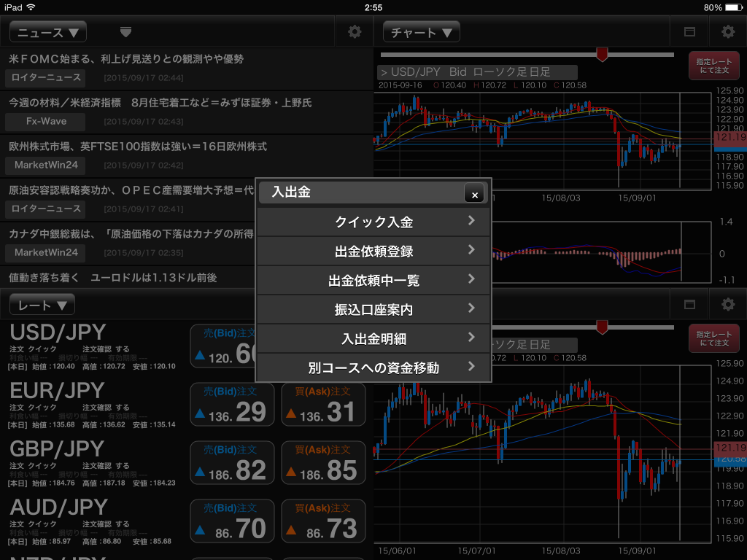Tap bottom chart rate slider red marker
Screen dimensions: 747x560
point(602,327)
